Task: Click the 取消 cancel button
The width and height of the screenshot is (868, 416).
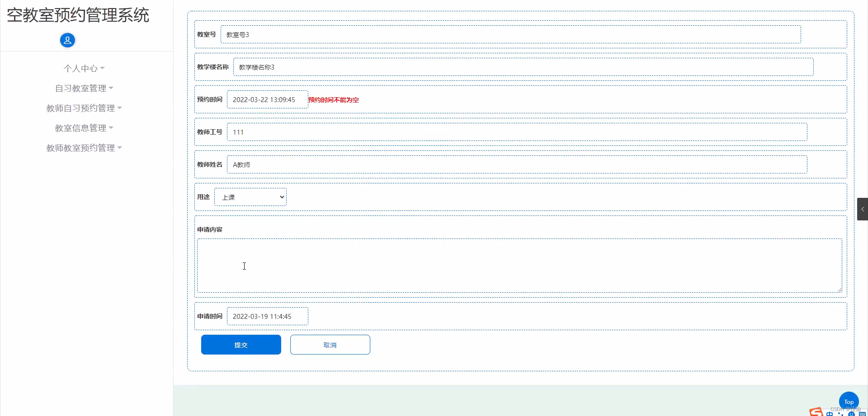Action: click(330, 344)
